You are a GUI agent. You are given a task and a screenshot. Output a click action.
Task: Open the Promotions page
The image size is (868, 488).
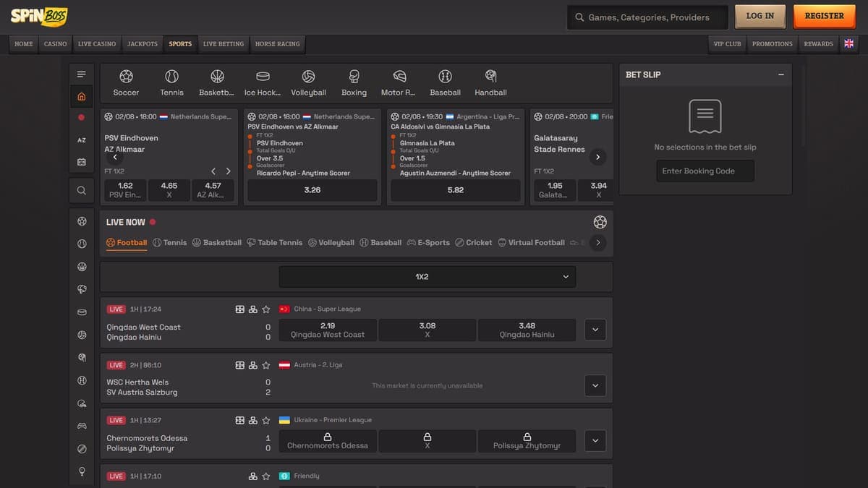point(773,44)
